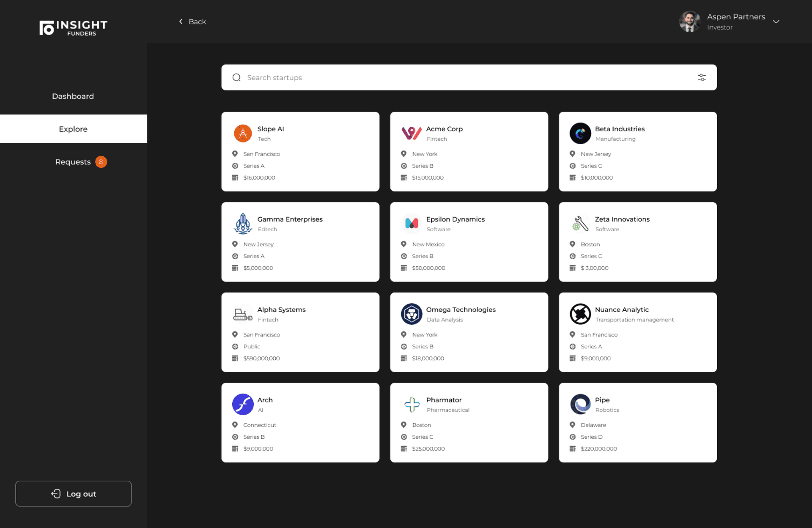Click the Beta Industries round logo
Screen dimensions: 812x528
coord(580,133)
